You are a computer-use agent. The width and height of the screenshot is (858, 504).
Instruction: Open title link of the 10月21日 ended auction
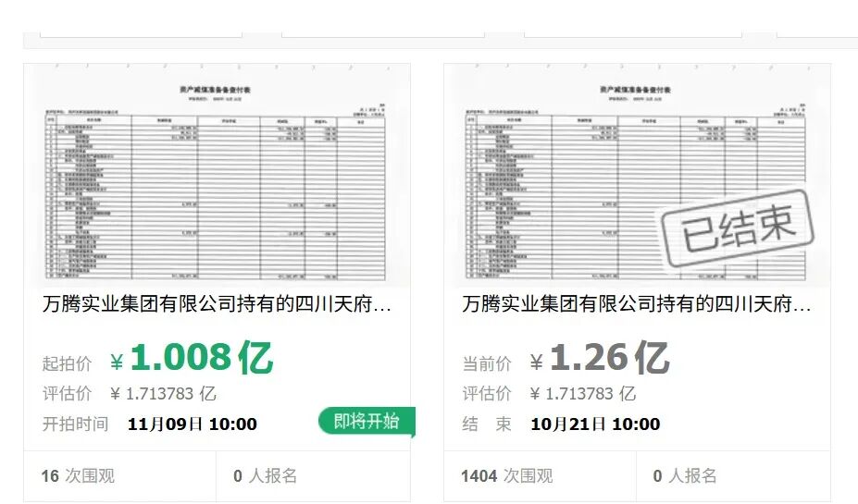coord(637,304)
